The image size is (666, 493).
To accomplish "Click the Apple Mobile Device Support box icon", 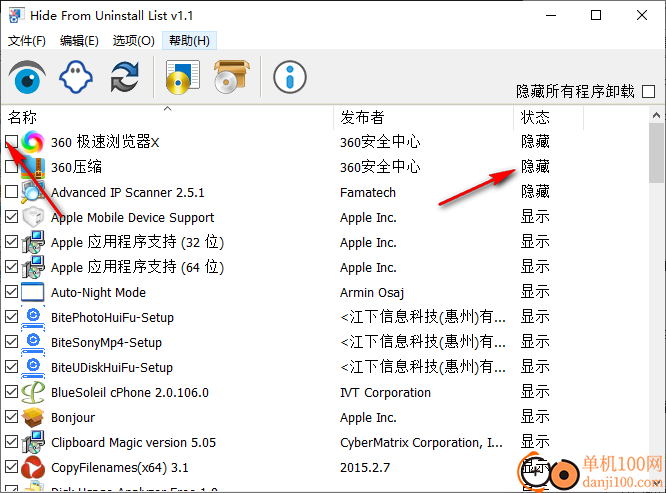I will [x=33, y=217].
